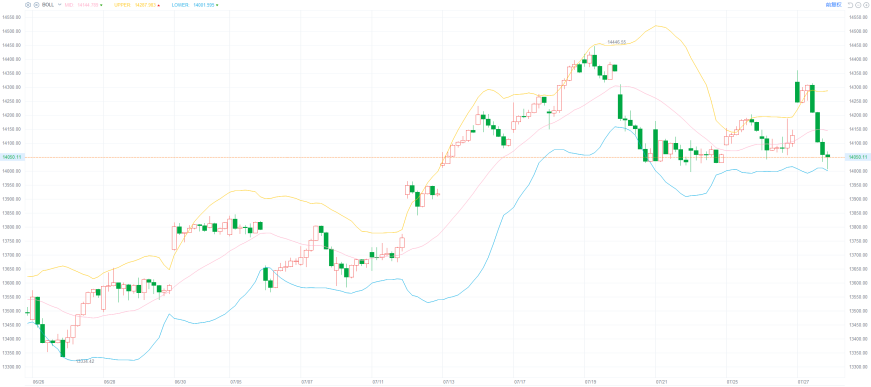Click the 14000.00 label on left price axis
This screenshot has height=387, width=871.
[12, 171]
